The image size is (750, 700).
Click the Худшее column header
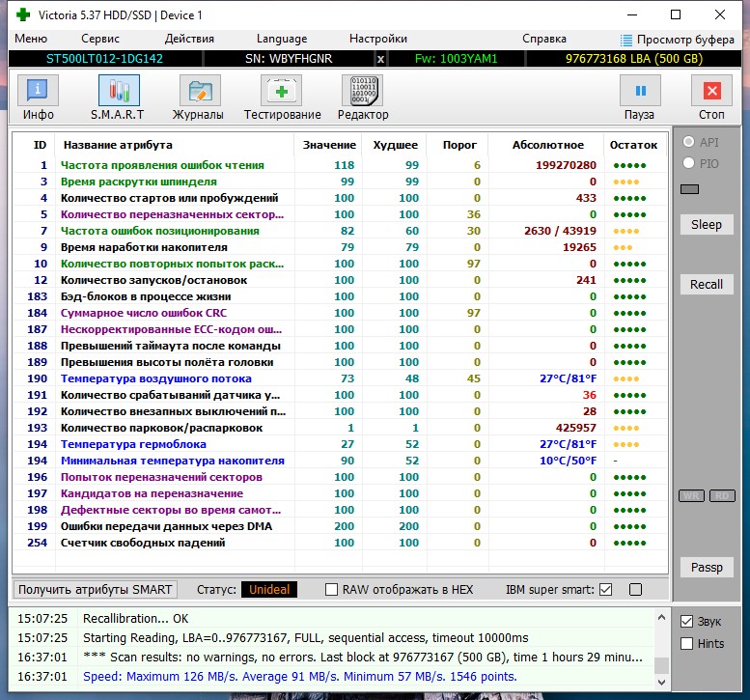point(395,145)
